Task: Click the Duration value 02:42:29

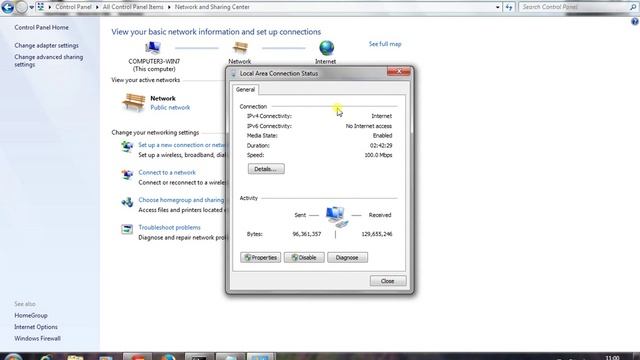Action: point(381,145)
